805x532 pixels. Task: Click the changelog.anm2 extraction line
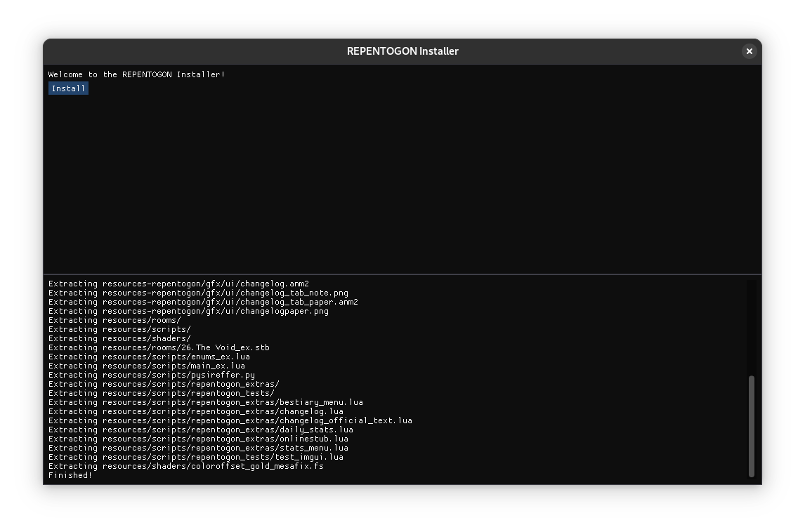[178, 284]
